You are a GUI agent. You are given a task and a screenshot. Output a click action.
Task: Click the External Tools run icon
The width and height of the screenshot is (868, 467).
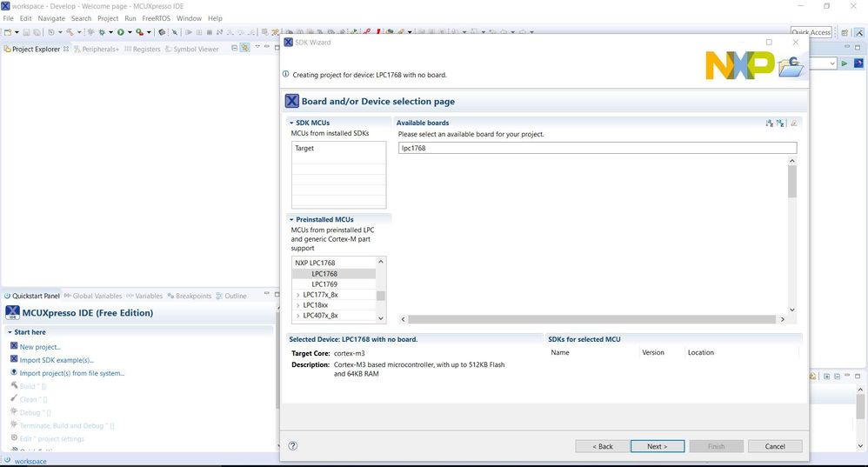tap(139, 32)
